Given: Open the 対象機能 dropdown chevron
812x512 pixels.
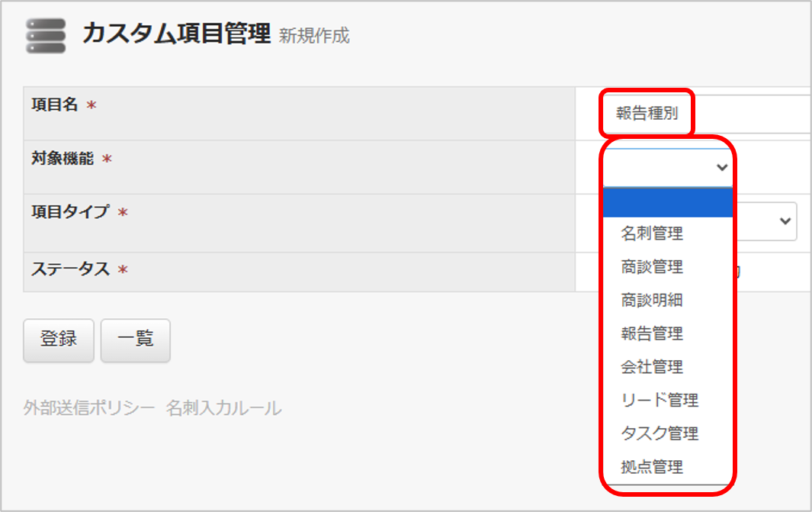Looking at the screenshot, I should click(722, 167).
